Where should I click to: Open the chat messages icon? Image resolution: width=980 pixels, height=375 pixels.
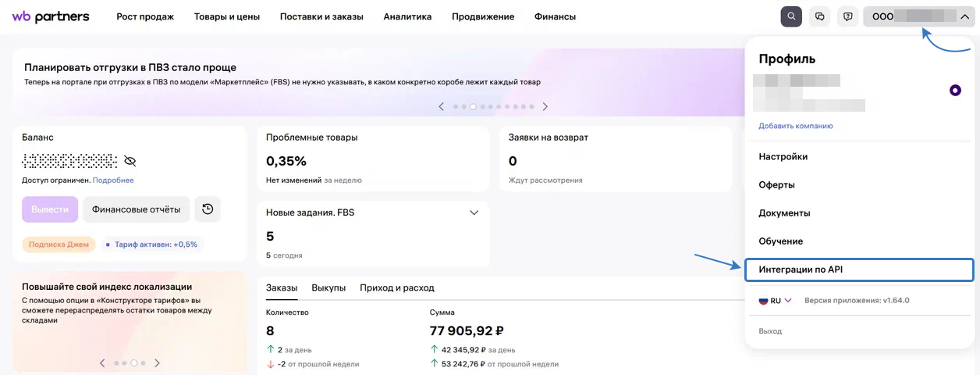(x=819, y=16)
